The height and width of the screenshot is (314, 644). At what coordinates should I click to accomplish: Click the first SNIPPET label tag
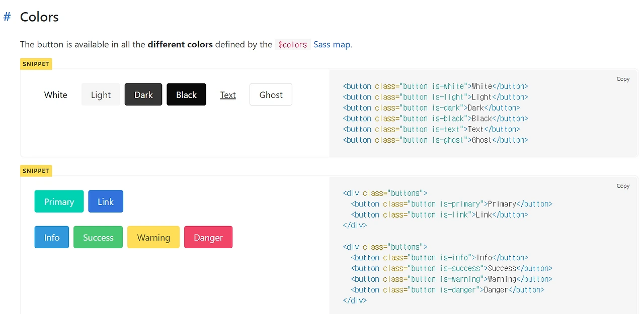(36, 64)
